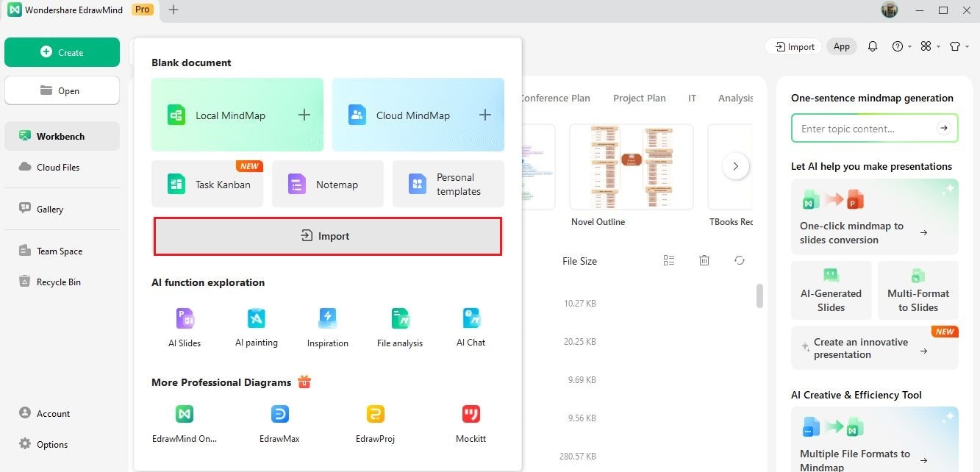980x472 pixels.
Task: Open Personal templates
Action: coord(448,184)
